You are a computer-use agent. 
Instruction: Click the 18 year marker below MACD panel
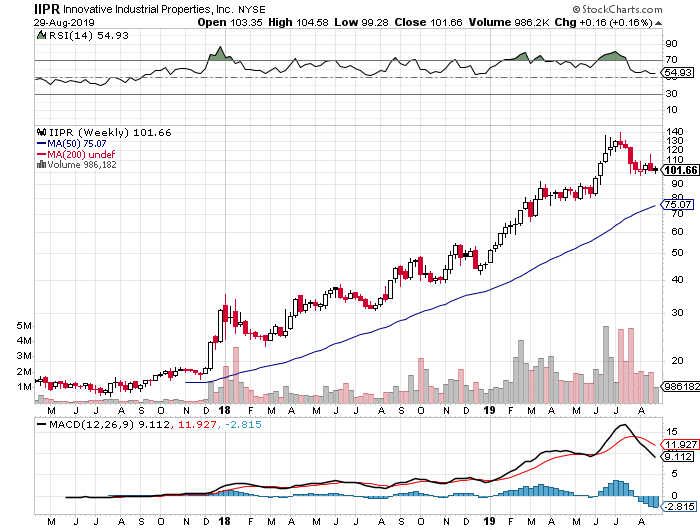tap(225, 521)
